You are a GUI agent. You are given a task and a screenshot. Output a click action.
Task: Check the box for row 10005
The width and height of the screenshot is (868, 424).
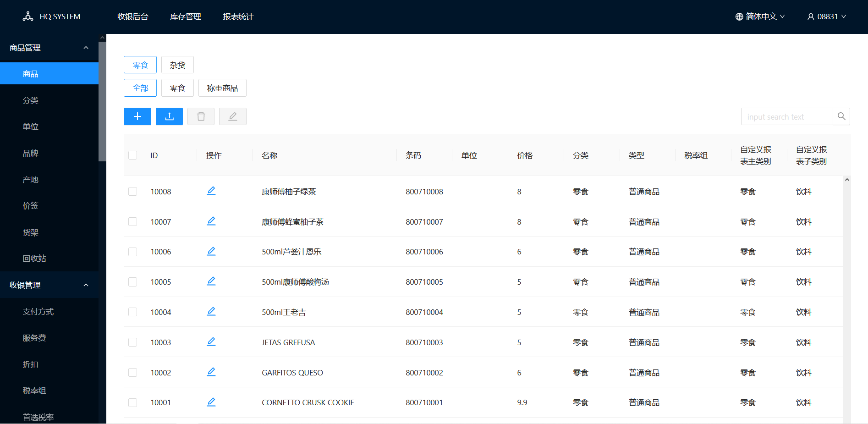point(133,281)
